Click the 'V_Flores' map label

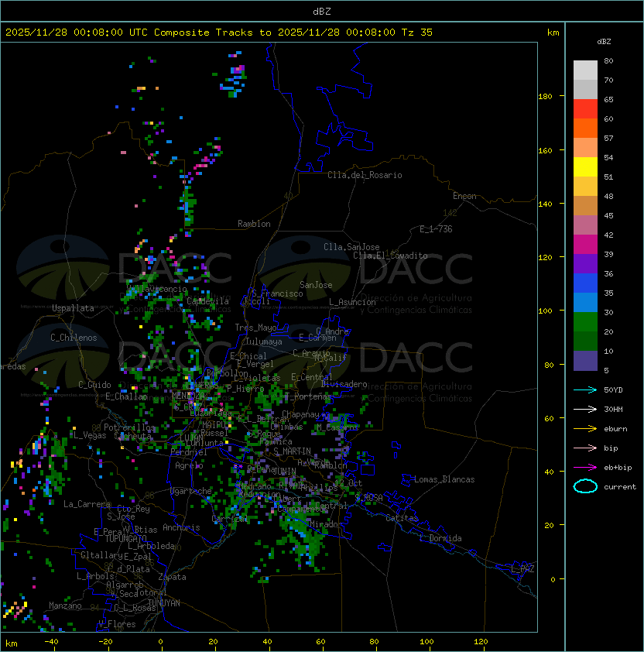(x=117, y=624)
